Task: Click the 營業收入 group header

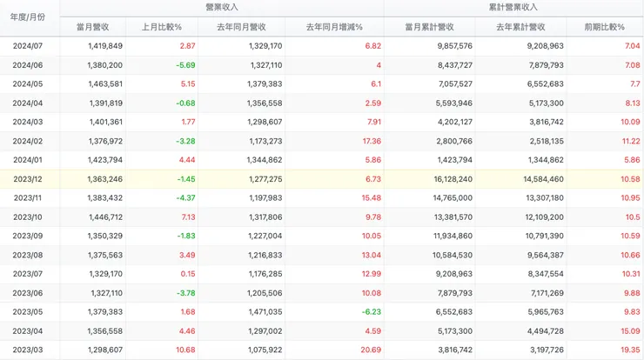Action: (222, 7)
